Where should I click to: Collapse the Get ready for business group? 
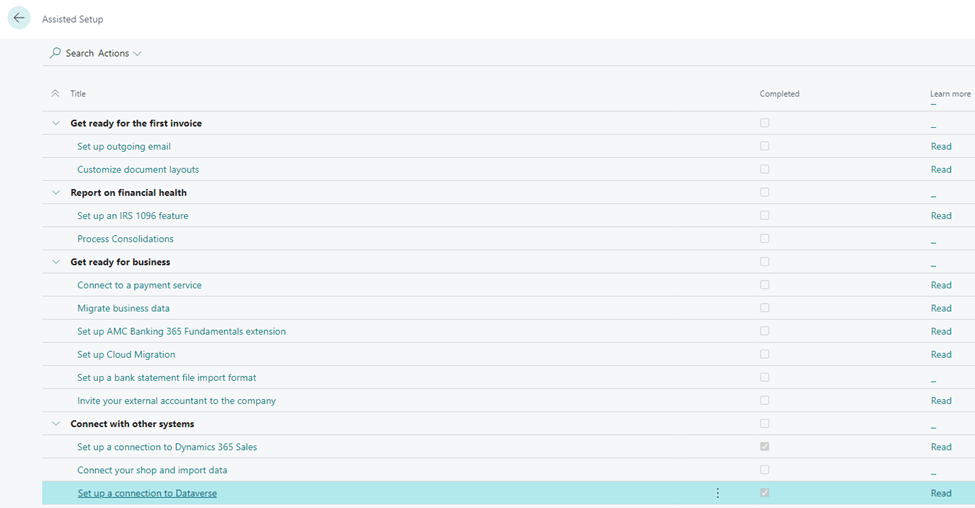(55, 262)
